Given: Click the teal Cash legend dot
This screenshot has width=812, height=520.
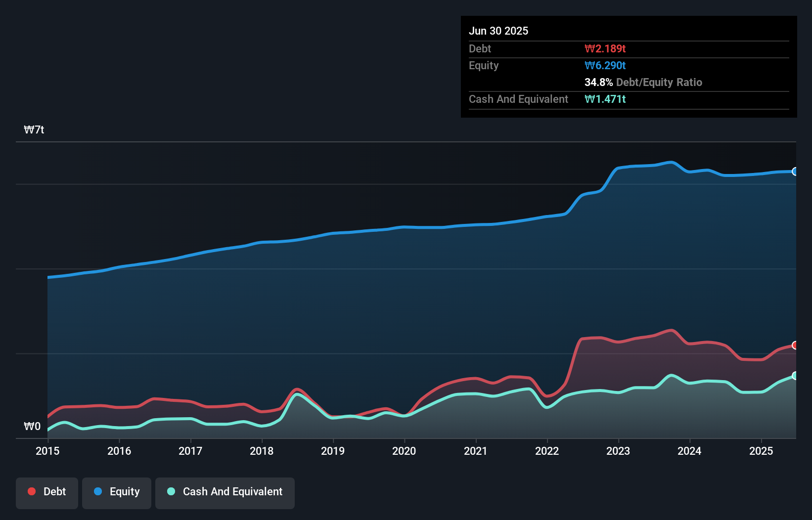Looking at the screenshot, I should 171,491.
